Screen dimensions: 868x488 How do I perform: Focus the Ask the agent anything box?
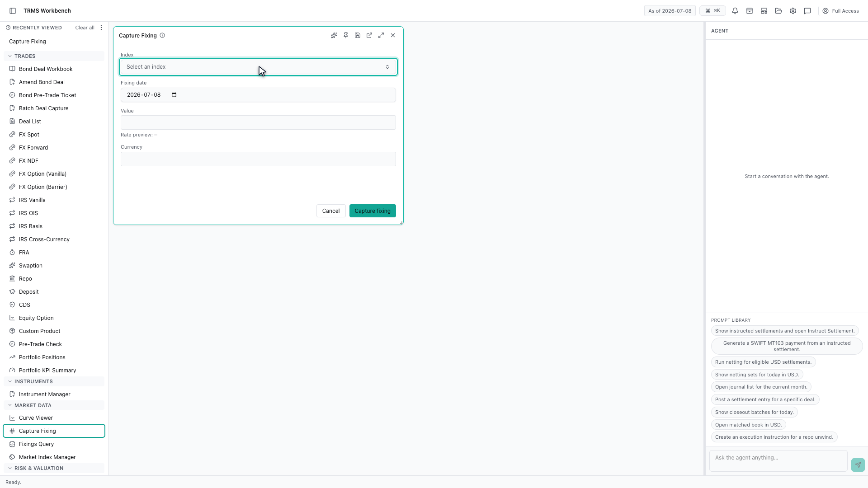(x=778, y=461)
